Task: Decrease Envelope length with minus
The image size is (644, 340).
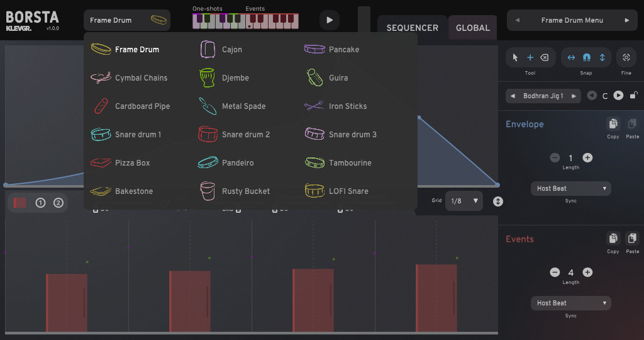Action: 555,157
